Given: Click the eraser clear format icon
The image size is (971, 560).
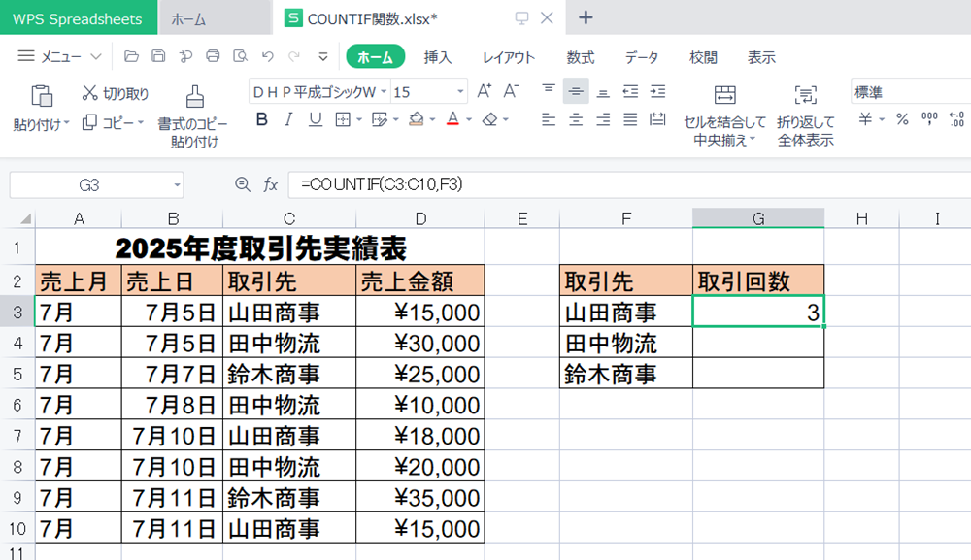Looking at the screenshot, I should (x=489, y=119).
